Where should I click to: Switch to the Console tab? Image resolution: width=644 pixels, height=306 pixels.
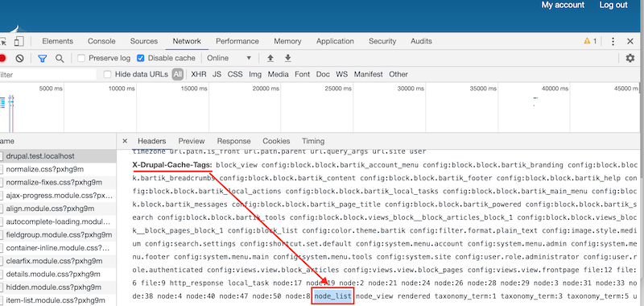click(101, 41)
